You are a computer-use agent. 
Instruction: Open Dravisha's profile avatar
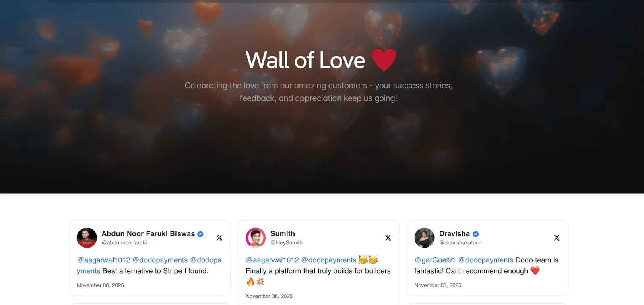pyautogui.click(x=424, y=238)
